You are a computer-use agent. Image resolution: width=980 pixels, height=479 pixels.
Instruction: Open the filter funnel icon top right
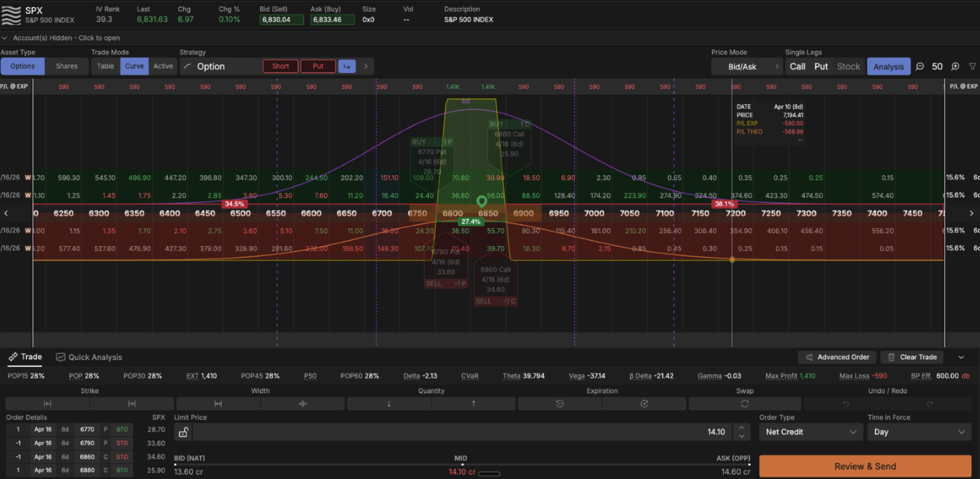(973, 66)
